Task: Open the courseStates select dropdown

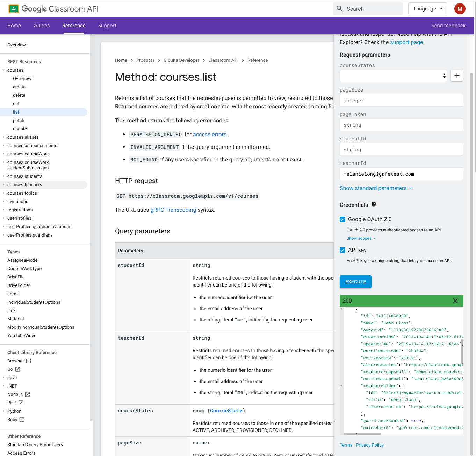Action: click(x=394, y=76)
